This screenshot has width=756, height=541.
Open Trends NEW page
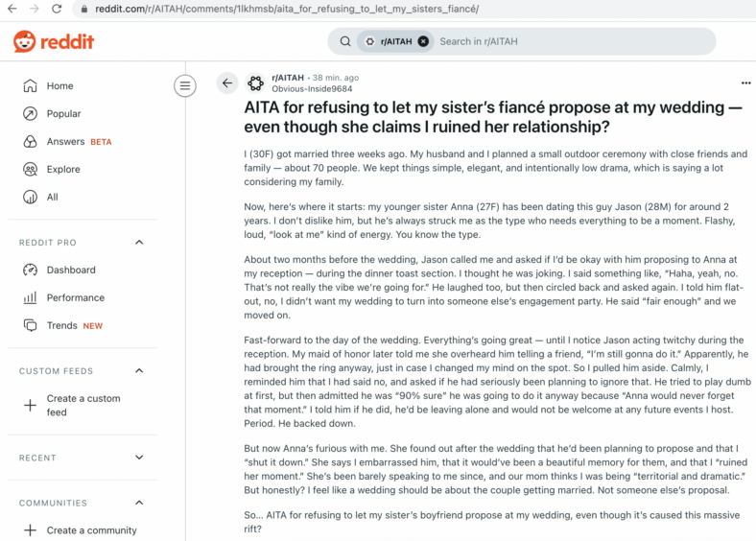click(74, 326)
